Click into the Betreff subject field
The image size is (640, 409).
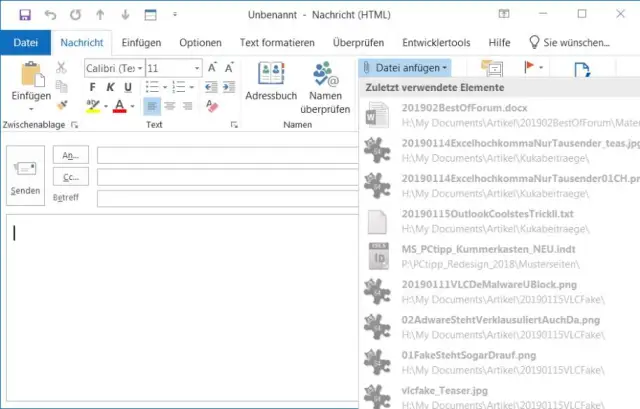(225, 197)
